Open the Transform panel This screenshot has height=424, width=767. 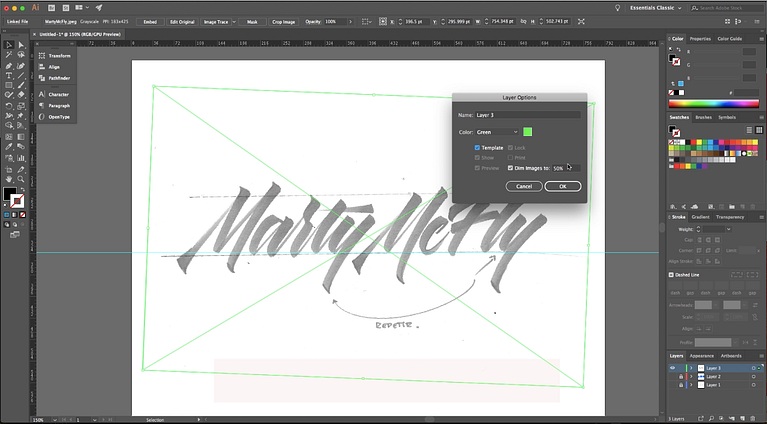(x=59, y=56)
